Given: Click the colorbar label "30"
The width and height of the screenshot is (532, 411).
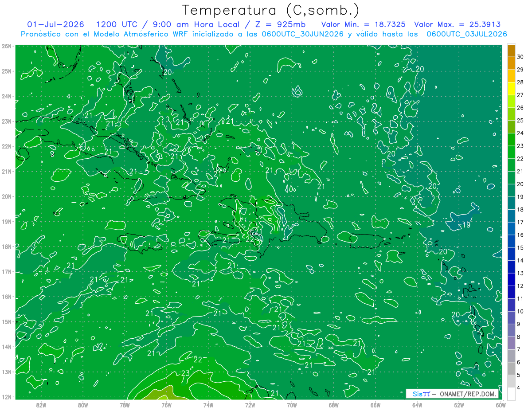Looking at the screenshot, I should click(x=520, y=57).
